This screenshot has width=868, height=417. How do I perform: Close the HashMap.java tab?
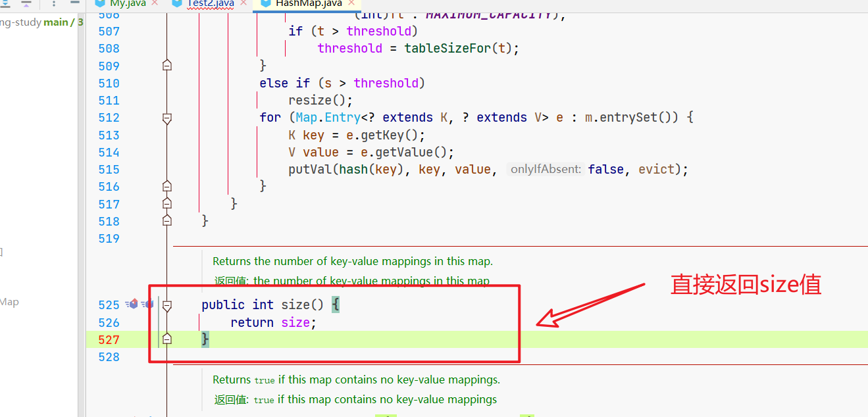[352, 3]
